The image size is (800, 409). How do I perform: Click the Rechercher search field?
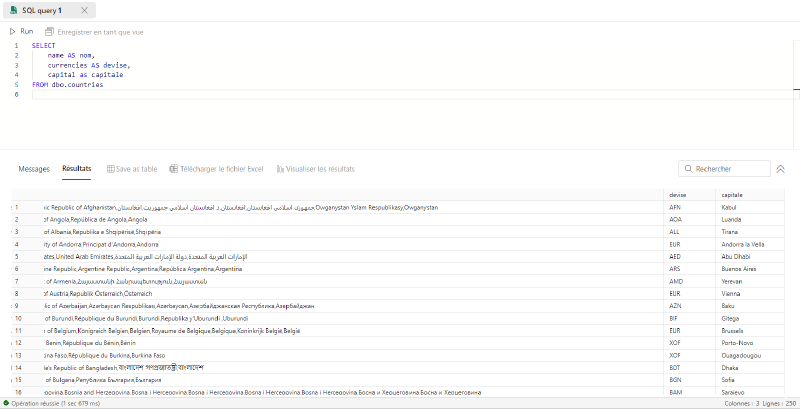coord(724,169)
